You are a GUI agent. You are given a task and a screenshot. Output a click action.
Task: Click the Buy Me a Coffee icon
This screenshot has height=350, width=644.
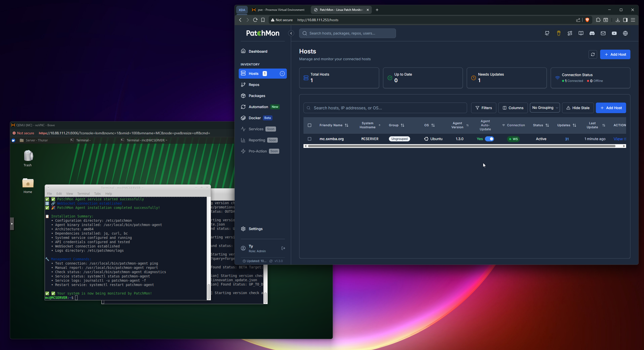[x=559, y=33]
